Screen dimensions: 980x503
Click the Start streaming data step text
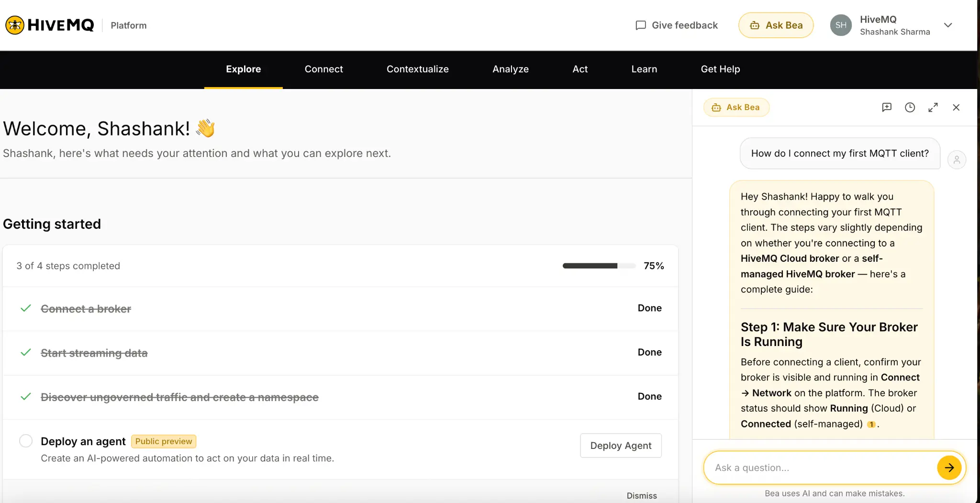pyautogui.click(x=94, y=353)
